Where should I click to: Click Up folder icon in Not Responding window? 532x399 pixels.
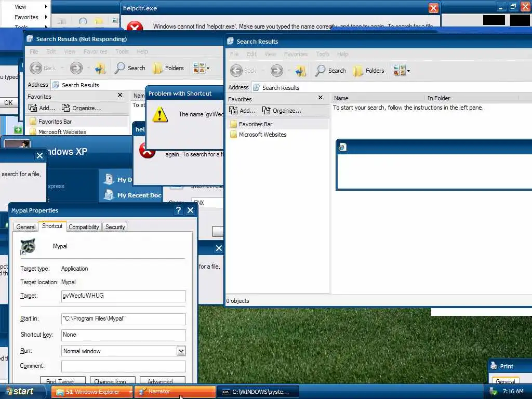(100, 68)
